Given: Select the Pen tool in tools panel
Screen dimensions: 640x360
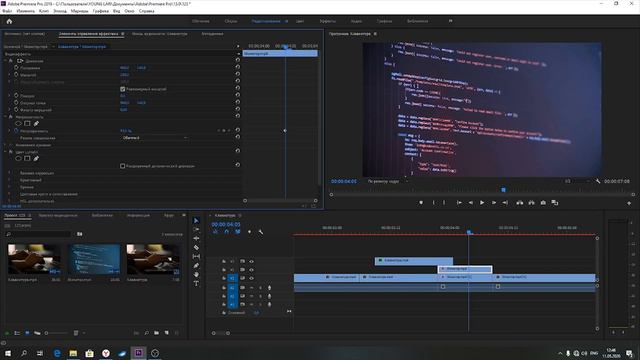Looking at the screenshot, I should tap(196, 265).
